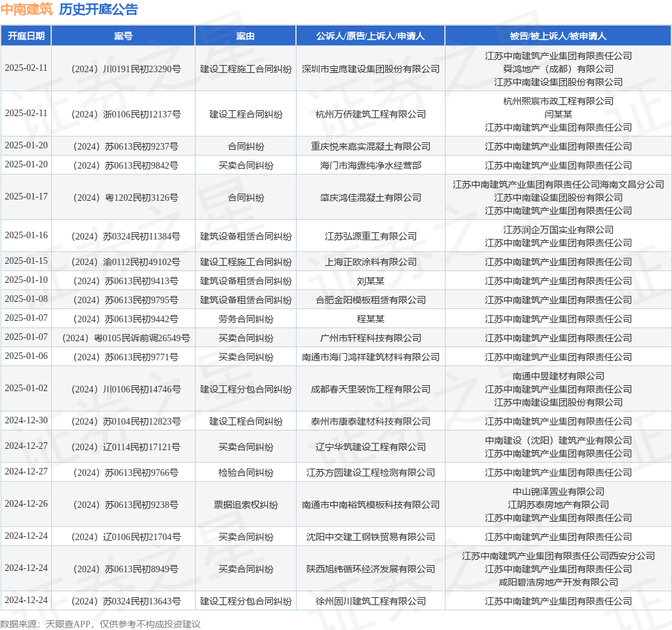672x630 pixels.
Task: Click plaintiff 江苏方圆建设工程检测有限公司
Action: (x=371, y=472)
